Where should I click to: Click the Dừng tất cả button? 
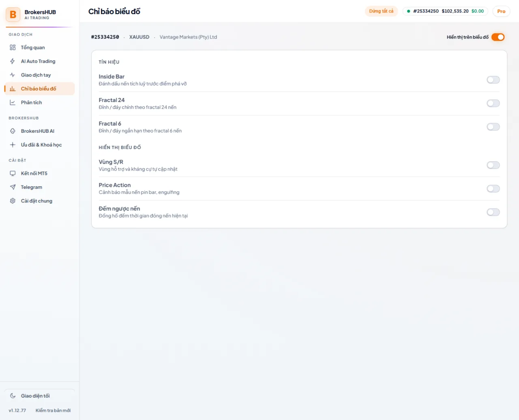click(x=381, y=11)
